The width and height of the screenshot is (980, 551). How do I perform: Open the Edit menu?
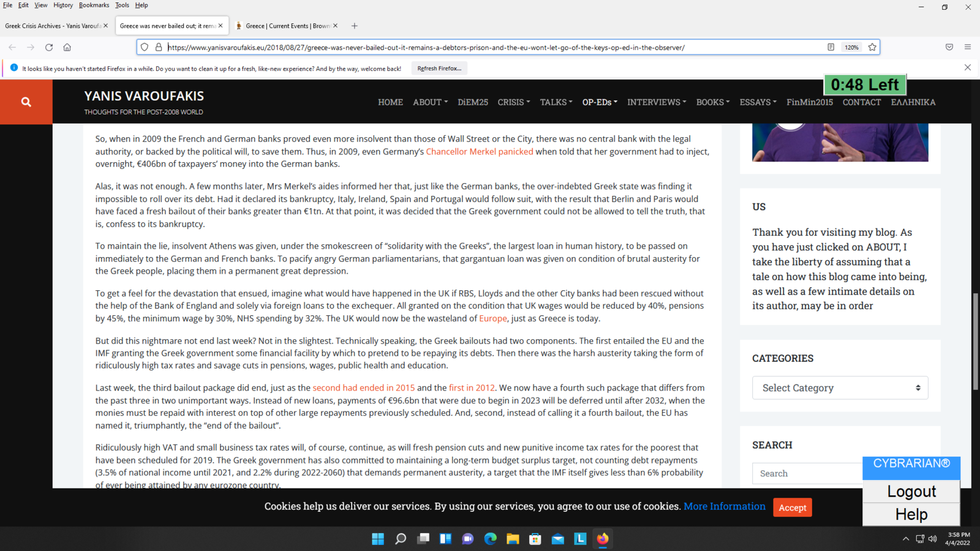(x=23, y=5)
